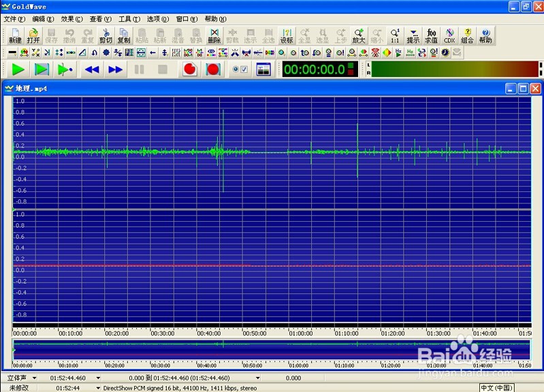Viewport: 544px width, 392px height.
Task: Expand dropdown beside 01:52:44 in status bar
Action: pos(98,388)
